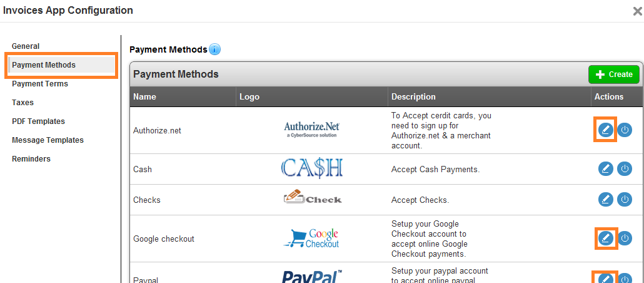Edit the Paypal payment method

pos(605,277)
